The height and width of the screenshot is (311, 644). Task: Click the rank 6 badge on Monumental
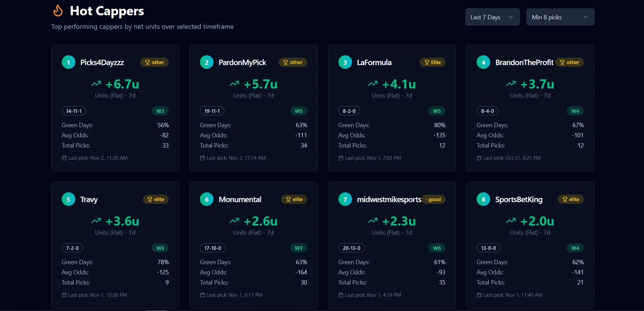pyautogui.click(x=207, y=199)
